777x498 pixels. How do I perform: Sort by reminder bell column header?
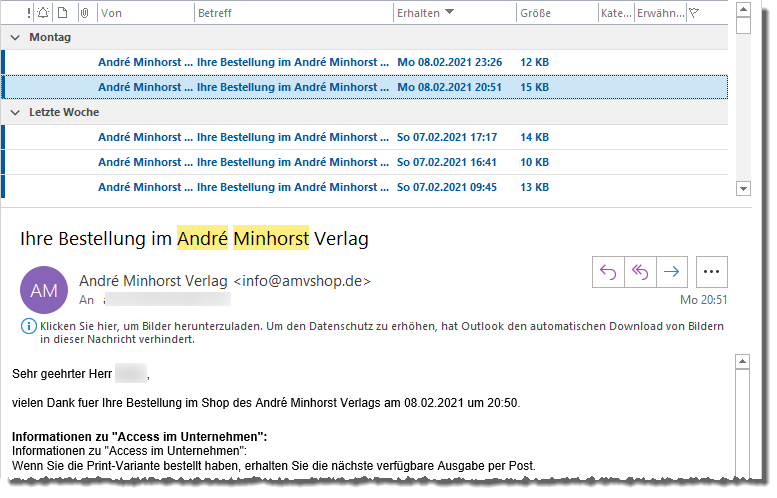pyautogui.click(x=43, y=13)
